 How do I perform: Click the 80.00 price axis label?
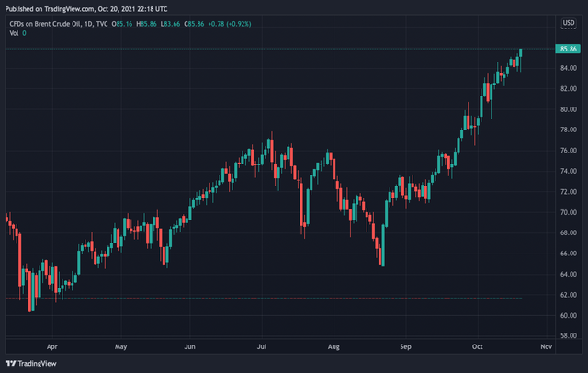pos(569,109)
